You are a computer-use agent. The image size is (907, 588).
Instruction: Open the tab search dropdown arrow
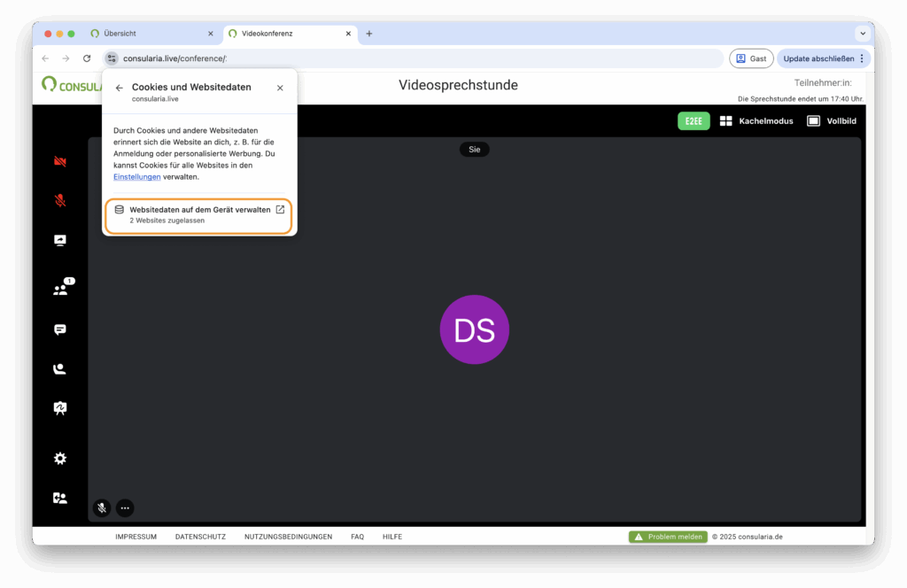coord(863,34)
